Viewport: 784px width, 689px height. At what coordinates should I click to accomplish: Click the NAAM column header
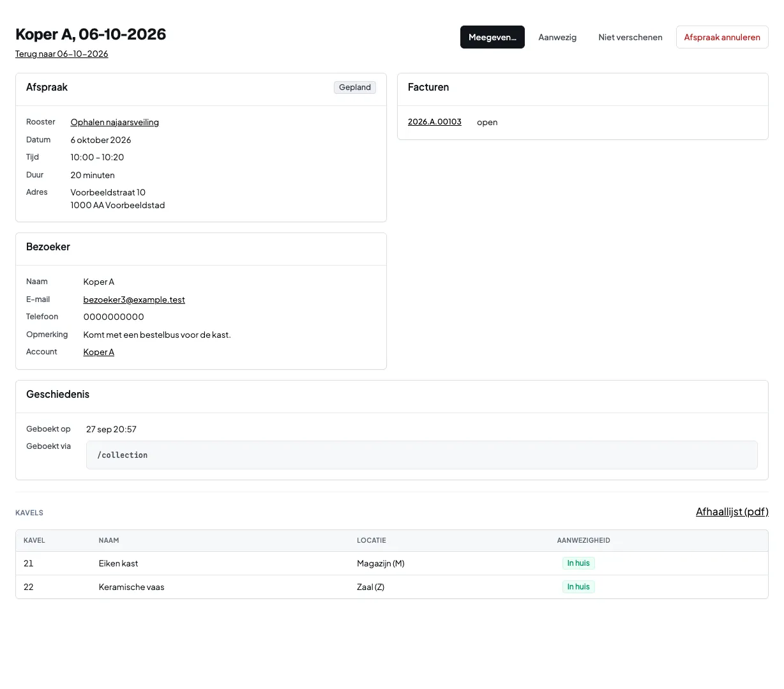tap(109, 540)
